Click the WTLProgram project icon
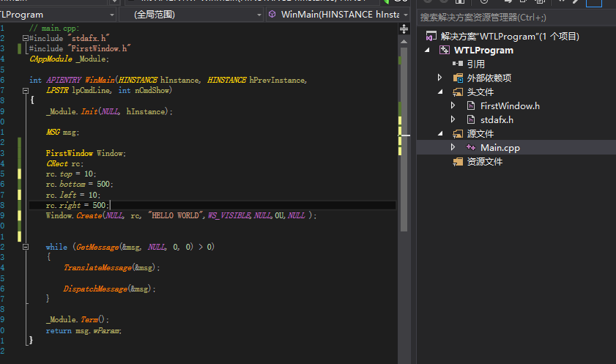Viewport: 616px width, 364px height. point(445,51)
